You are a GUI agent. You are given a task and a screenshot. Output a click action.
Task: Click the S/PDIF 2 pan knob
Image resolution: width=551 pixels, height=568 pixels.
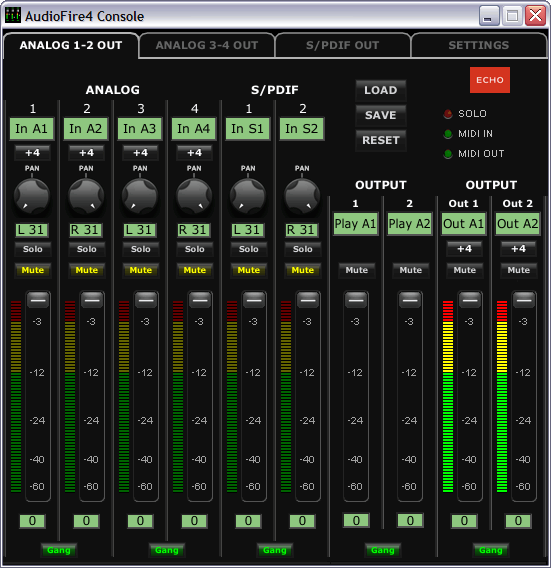coord(302,196)
